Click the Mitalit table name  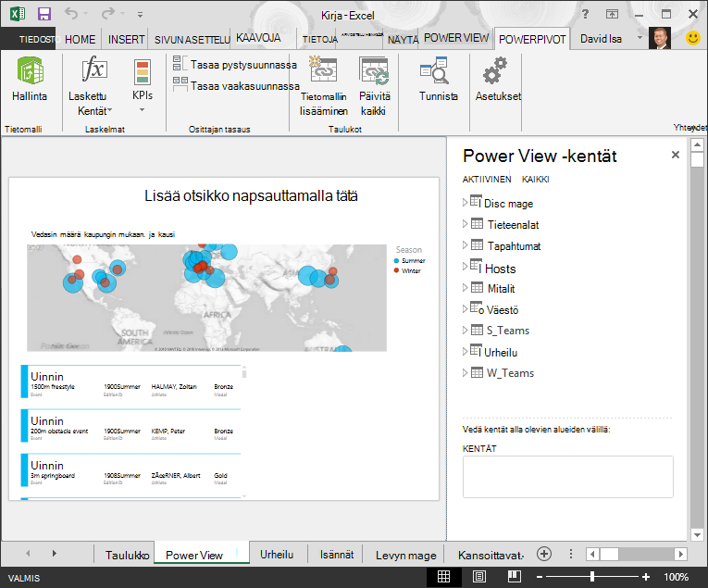point(502,288)
